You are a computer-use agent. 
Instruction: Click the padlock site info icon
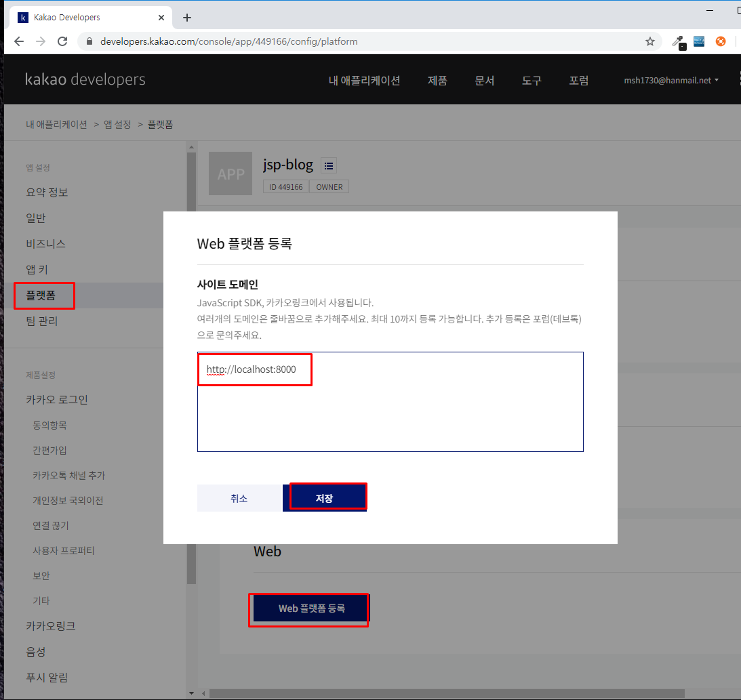[x=89, y=41]
